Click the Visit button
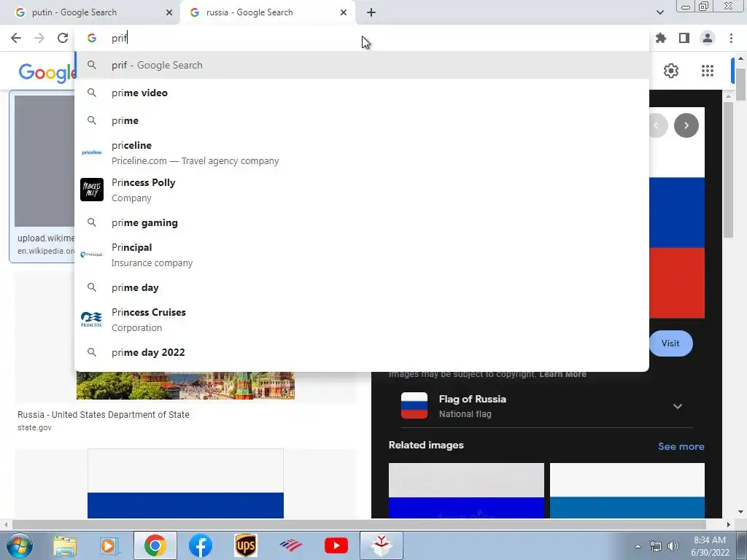 point(670,343)
